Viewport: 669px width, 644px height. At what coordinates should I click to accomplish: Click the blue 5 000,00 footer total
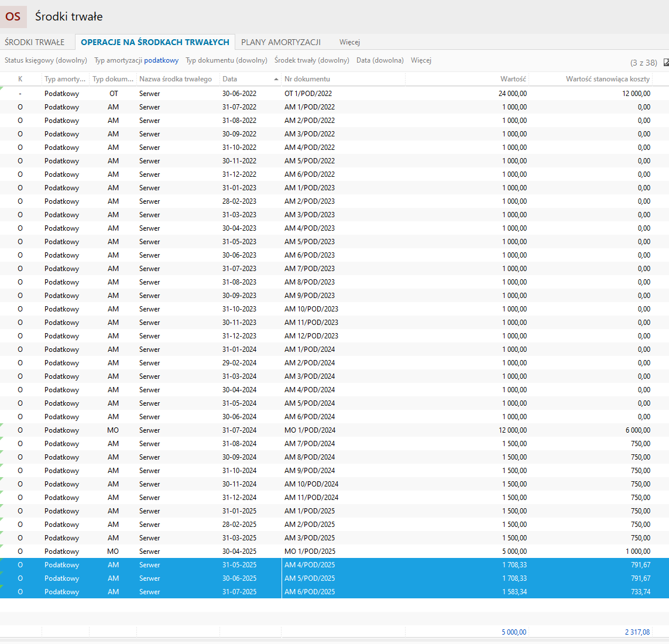tap(514, 632)
